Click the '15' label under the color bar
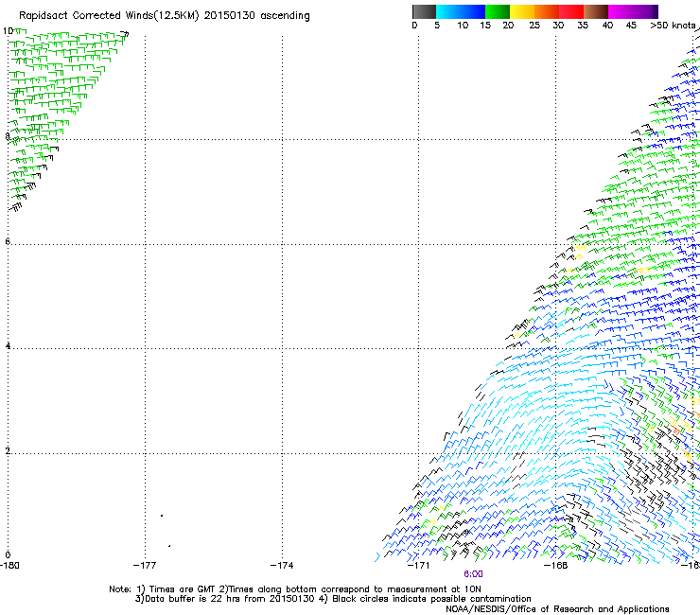The width and height of the screenshot is (700, 615). 485,26
